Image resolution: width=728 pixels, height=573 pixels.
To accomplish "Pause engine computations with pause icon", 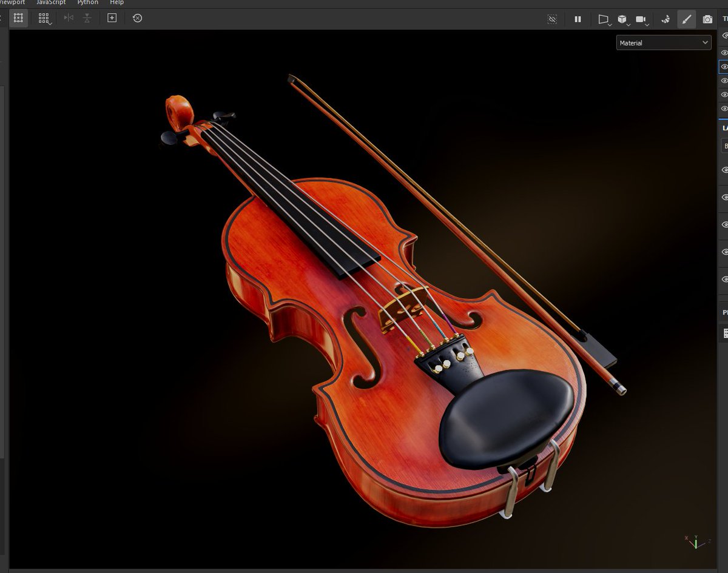I will point(578,19).
